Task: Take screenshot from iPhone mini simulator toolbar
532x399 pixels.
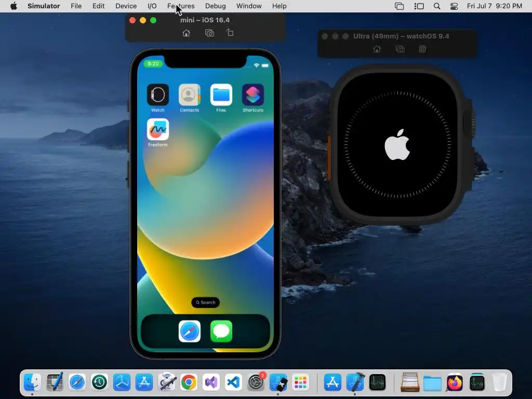Action: click(209, 33)
